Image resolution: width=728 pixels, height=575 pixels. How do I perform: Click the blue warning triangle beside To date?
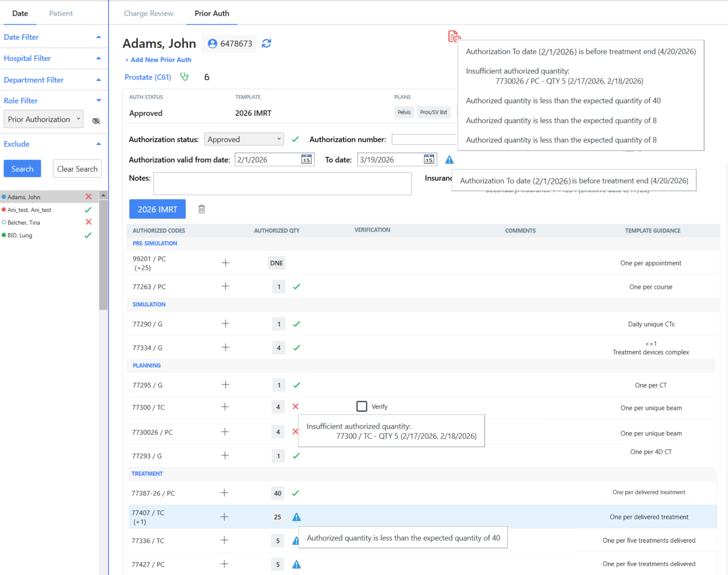click(x=449, y=160)
